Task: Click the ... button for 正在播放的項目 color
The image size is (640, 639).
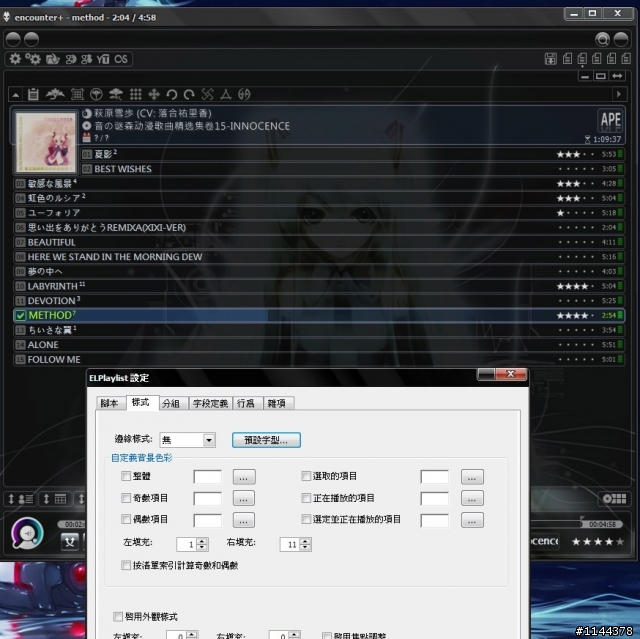Action: coord(472,498)
